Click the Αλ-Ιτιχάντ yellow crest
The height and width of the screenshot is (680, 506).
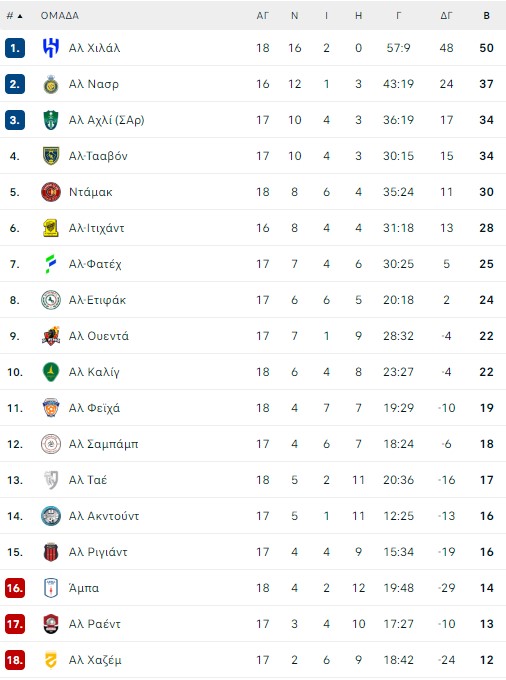(x=51, y=228)
